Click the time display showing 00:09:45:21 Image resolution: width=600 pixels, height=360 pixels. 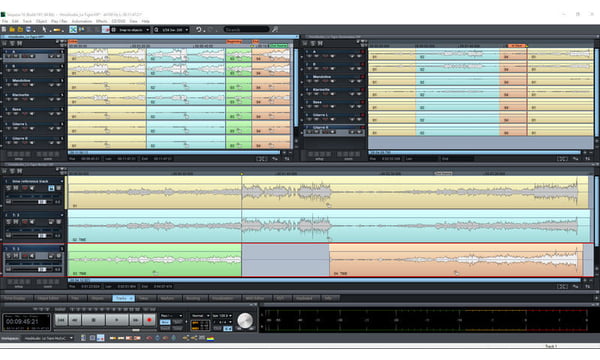(x=26, y=322)
